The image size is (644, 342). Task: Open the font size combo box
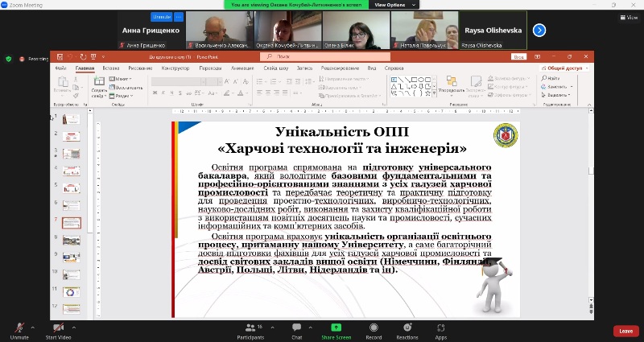coord(214,82)
